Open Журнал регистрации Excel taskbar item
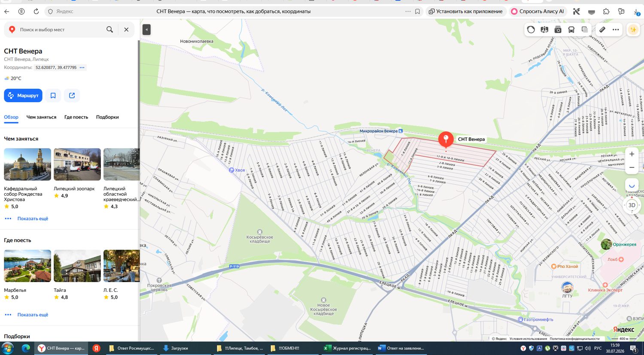 348,348
